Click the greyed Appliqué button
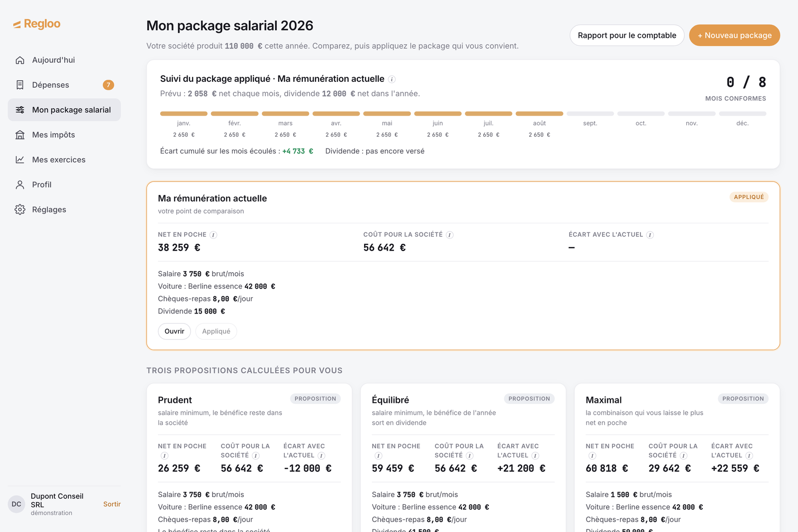 tap(216, 332)
